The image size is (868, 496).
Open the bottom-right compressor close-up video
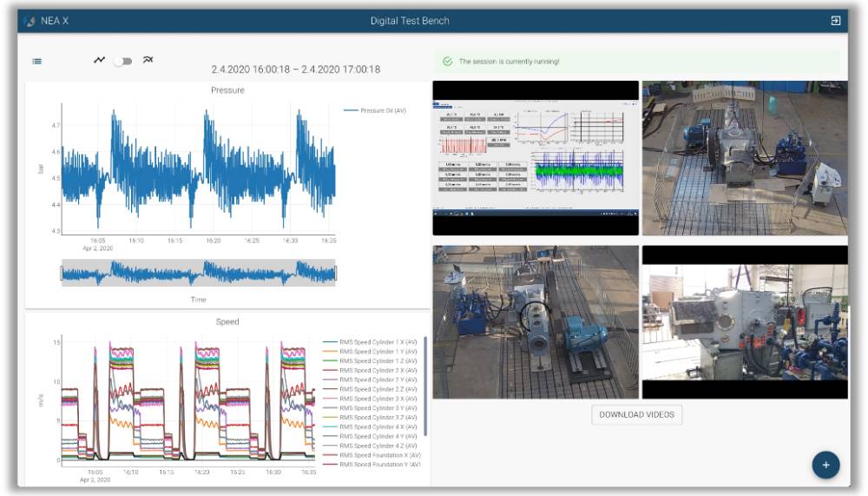[745, 322]
